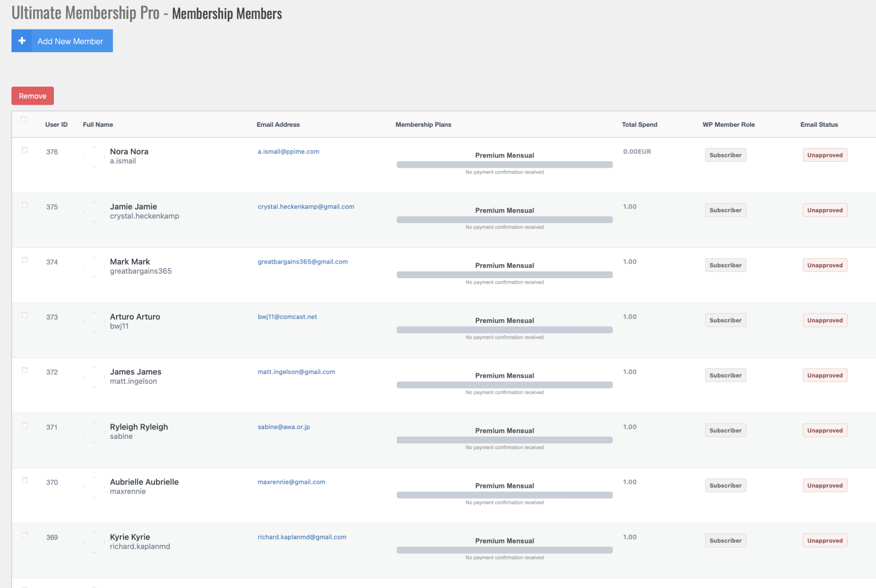Click the name Nora Nora
Image resolution: width=876 pixels, height=588 pixels.
tap(129, 151)
